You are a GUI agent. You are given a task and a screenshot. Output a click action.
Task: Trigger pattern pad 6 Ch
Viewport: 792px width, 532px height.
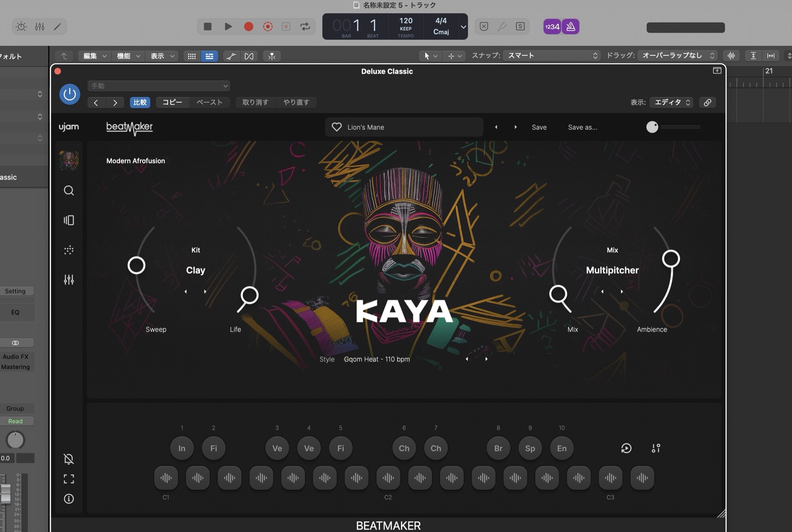(404, 448)
